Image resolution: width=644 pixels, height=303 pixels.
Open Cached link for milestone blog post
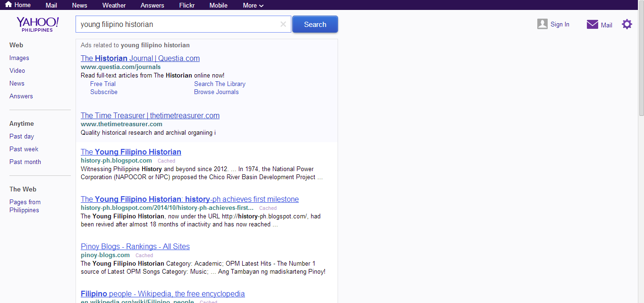coord(268,208)
